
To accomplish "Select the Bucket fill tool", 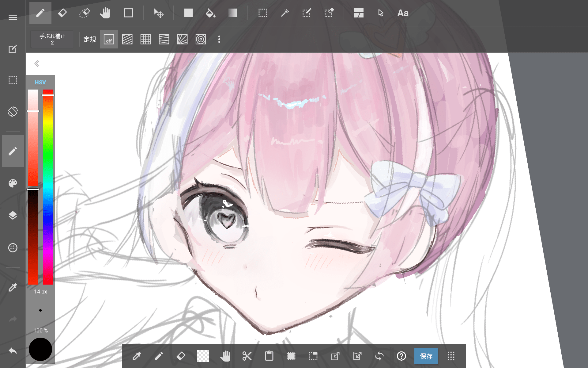I will tap(210, 13).
